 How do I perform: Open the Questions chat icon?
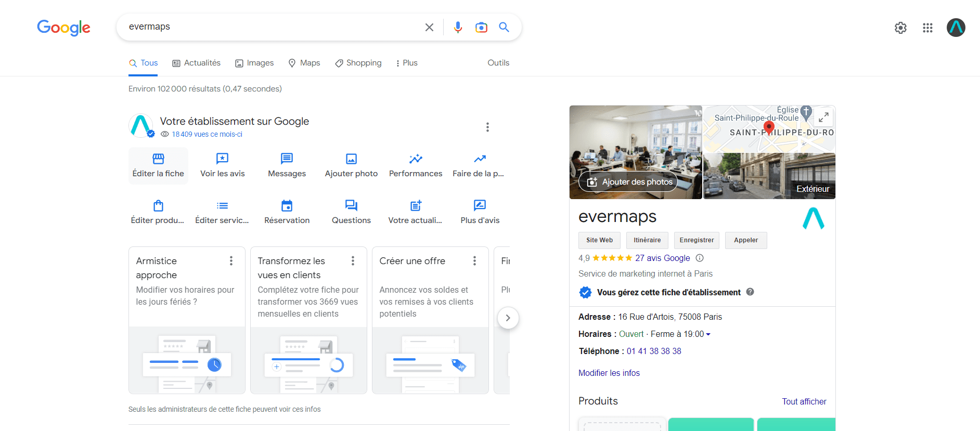tap(351, 206)
